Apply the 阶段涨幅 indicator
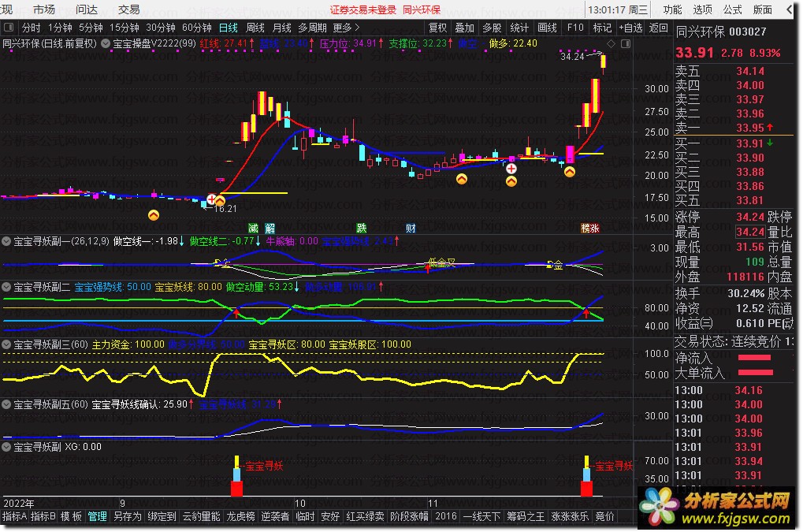Image resolution: width=803 pixels, height=532 pixels. [x=409, y=517]
